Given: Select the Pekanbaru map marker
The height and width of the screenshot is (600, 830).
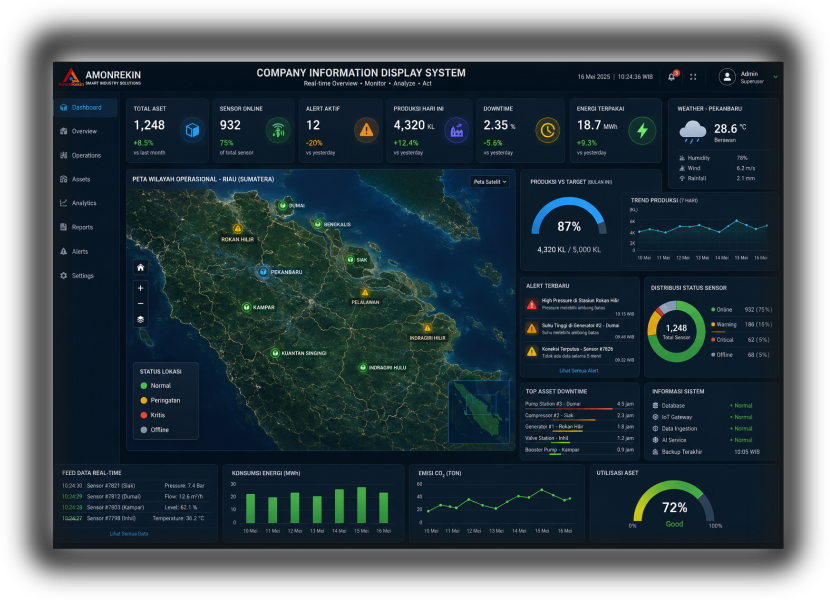Looking at the screenshot, I should coord(263,272).
